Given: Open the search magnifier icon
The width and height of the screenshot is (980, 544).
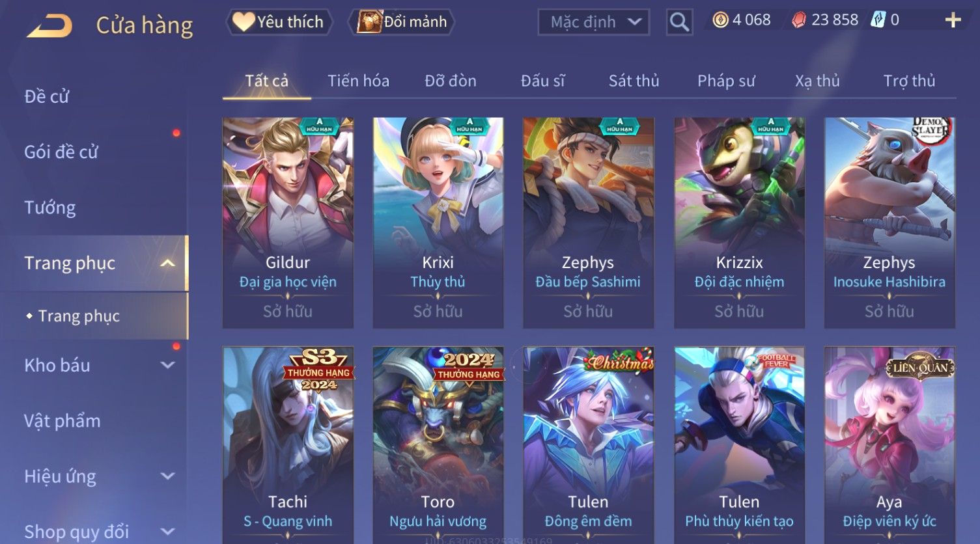Looking at the screenshot, I should [679, 22].
